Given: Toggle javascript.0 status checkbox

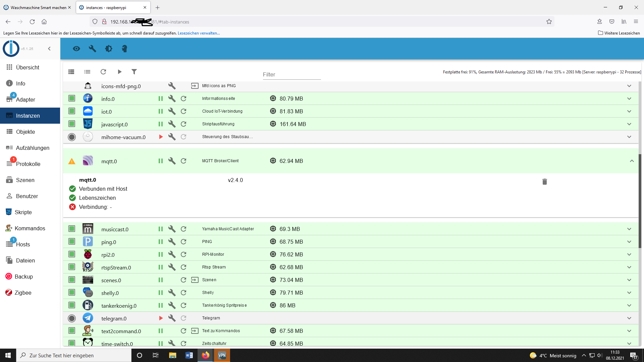Looking at the screenshot, I should tap(72, 124).
